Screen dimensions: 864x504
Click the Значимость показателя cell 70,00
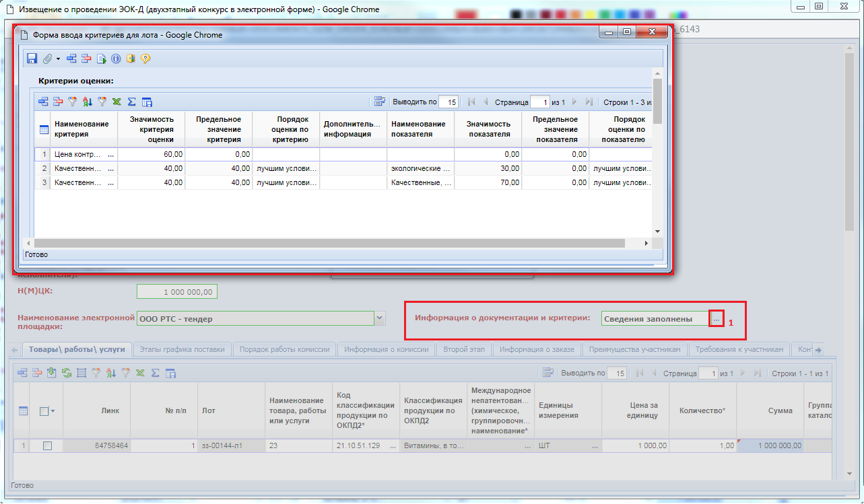tap(488, 182)
